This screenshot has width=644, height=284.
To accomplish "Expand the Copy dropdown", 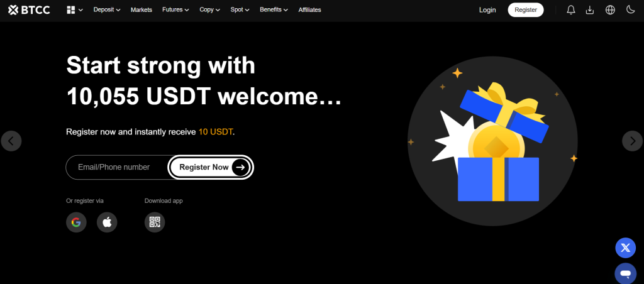I will click(x=210, y=10).
